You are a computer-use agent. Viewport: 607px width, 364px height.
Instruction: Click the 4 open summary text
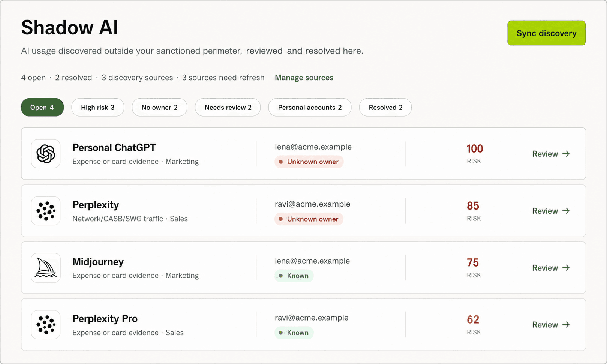(x=33, y=78)
